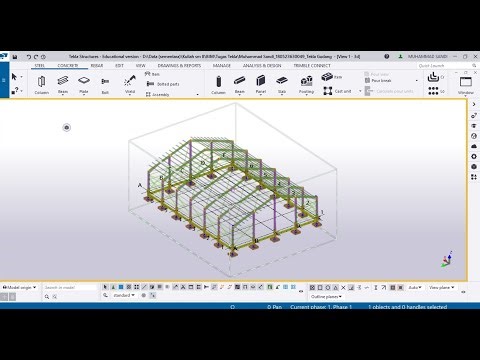Expand the side pane arrow
This screenshot has height=360, width=480.
pos(474,104)
